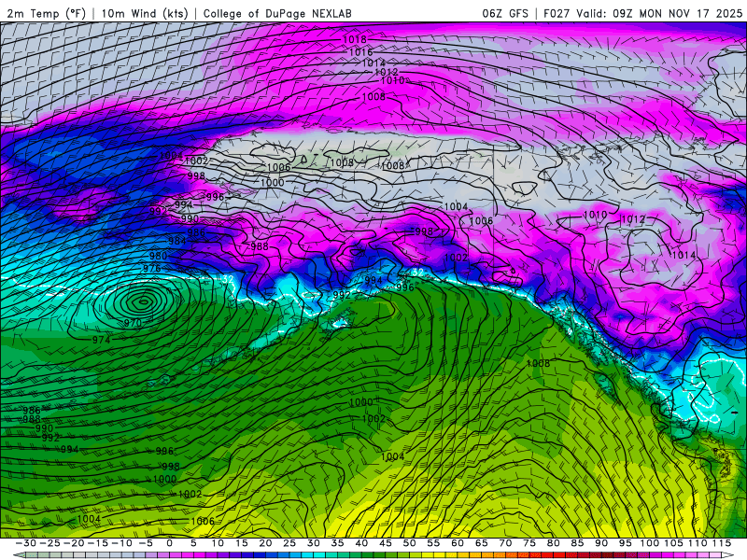This screenshot has height=560, width=747.
Task: Select the 974 isobar label
Action: pos(101,340)
